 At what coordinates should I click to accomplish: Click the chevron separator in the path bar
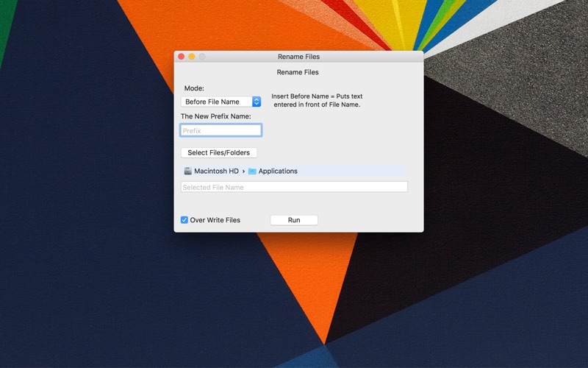[x=243, y=171]
